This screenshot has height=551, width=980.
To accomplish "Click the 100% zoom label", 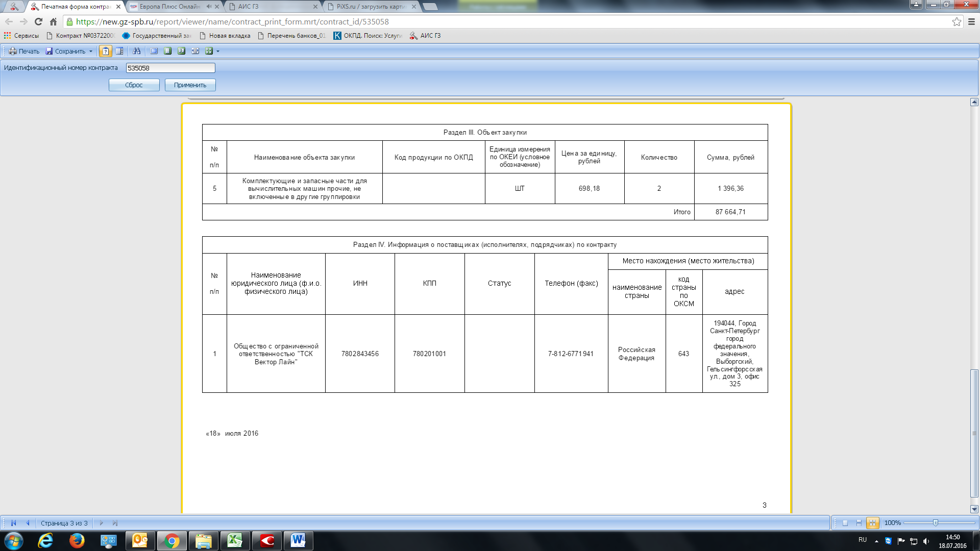I will [x=893, y=523].
